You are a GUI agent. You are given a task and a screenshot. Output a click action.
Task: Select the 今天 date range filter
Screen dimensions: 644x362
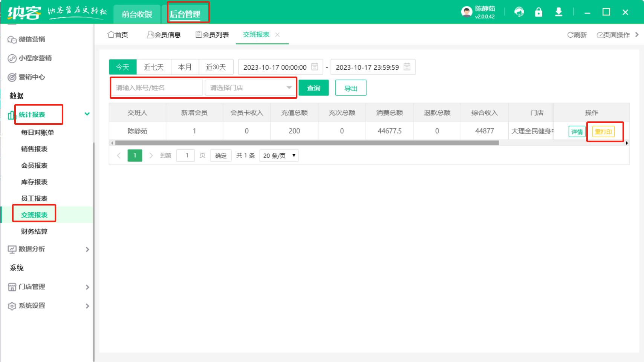tap(123, 67)
